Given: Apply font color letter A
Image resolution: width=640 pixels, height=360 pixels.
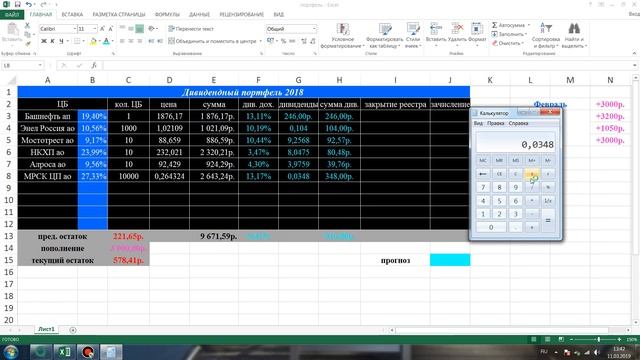Looking at the screenshot, I should (106, 41).
